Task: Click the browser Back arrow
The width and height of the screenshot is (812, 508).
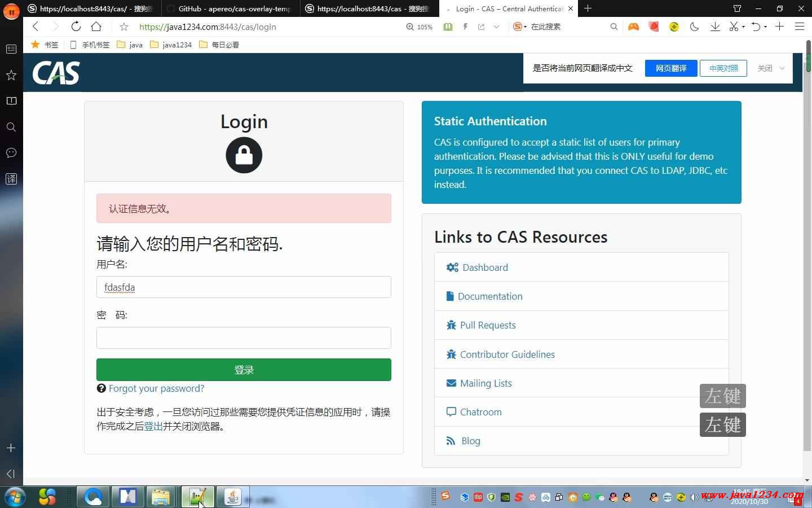Action: tap(36, 27)
